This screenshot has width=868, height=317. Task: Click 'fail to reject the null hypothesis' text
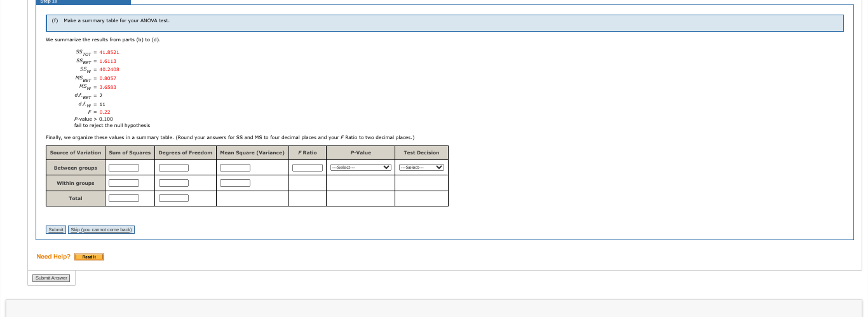(x=112, y=125)
